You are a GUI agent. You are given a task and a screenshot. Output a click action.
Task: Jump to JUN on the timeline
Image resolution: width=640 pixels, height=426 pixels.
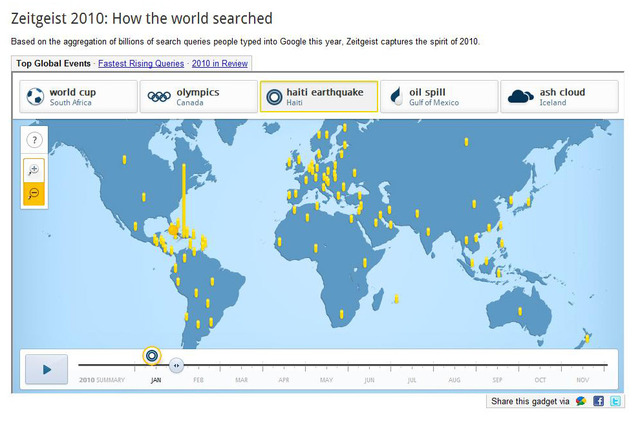coord(369,380)
